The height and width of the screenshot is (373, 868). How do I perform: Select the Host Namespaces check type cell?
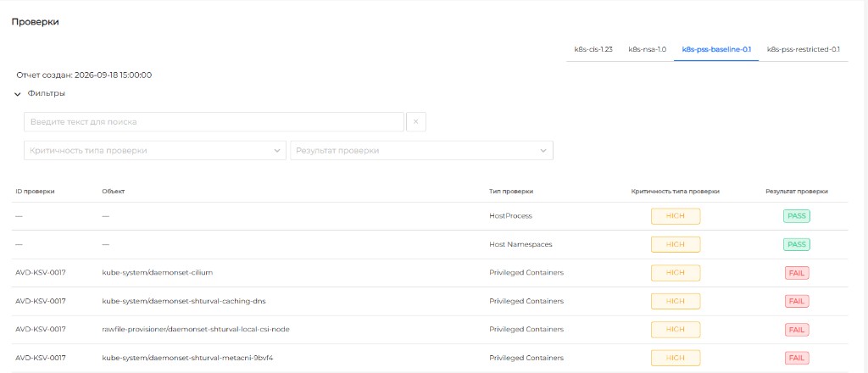point(520,245)
